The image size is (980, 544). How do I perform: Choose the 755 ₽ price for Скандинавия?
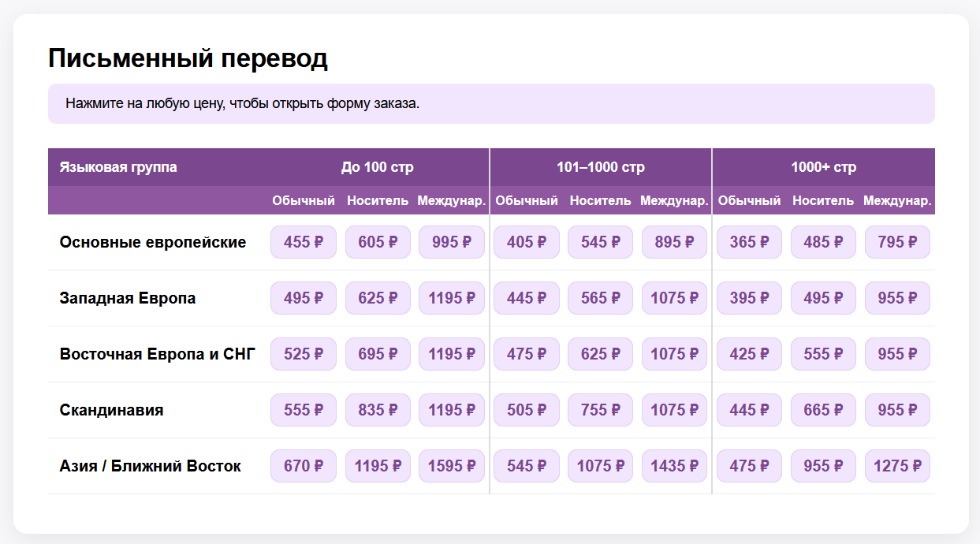[x=600, y=410]
